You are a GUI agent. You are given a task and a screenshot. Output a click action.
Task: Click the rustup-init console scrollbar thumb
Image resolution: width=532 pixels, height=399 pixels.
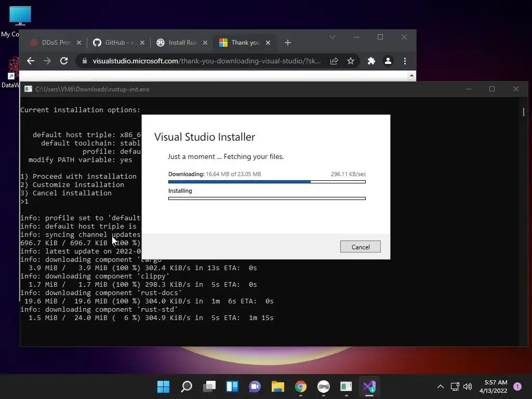point(524,112)
